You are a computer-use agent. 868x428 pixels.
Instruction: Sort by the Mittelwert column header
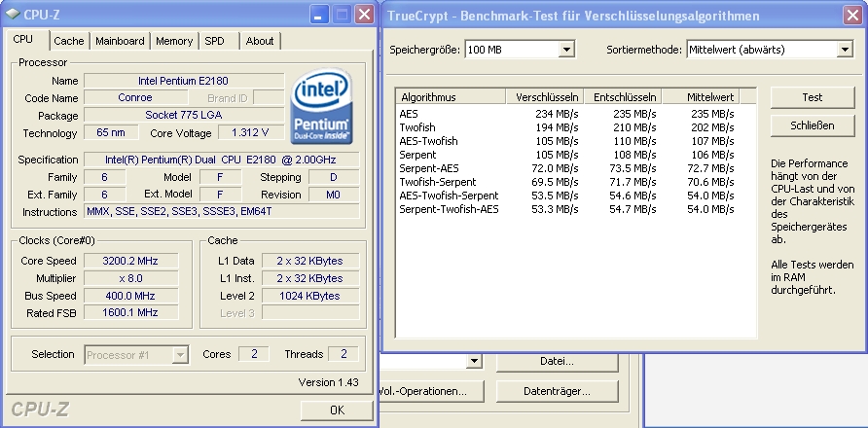(x=702, y=97)
